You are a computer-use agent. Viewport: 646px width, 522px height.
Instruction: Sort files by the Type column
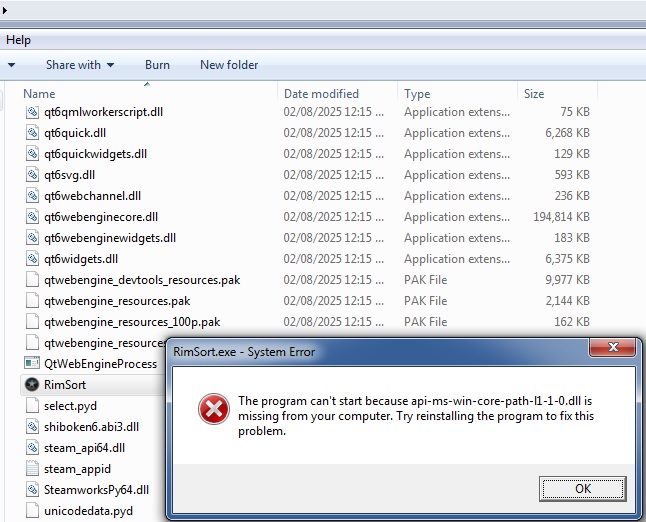[x=417, y=94]
